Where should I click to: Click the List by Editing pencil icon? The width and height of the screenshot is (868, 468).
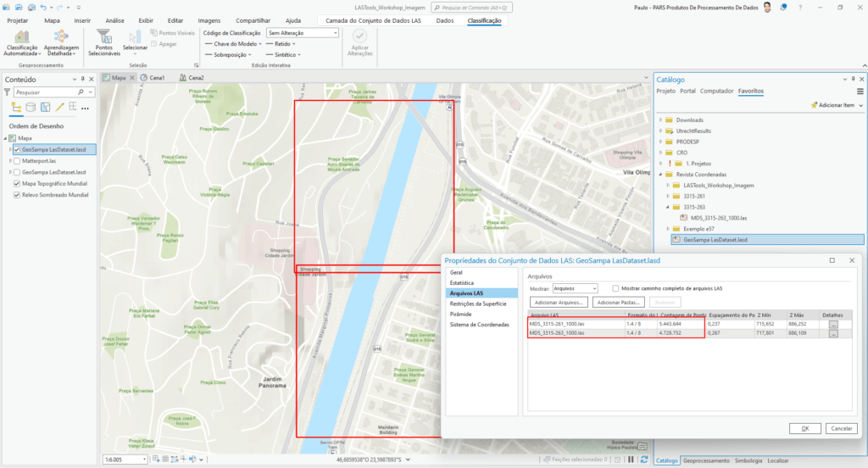tap(59, 108)
